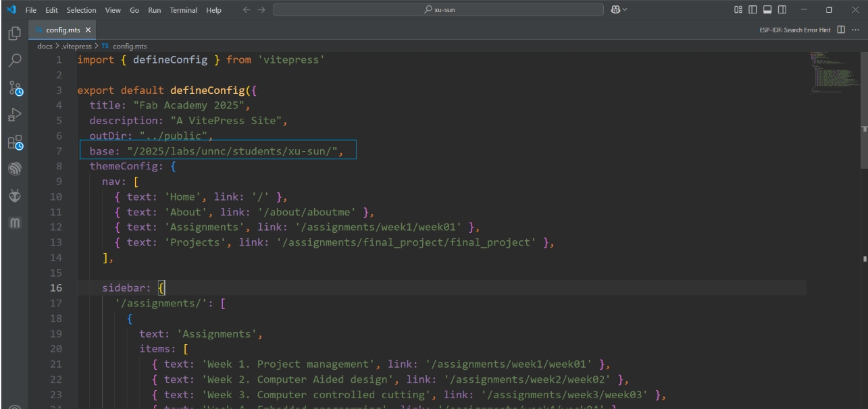This screenshot has width=868, height=409.
Task: Open the Terminal menu
Action: click(x=184, y=10)
